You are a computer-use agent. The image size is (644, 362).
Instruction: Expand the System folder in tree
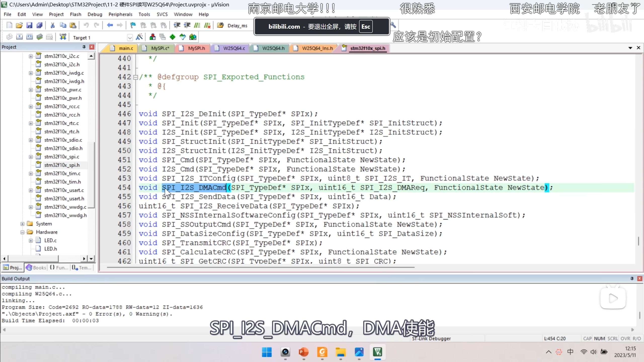pos(22,224)
